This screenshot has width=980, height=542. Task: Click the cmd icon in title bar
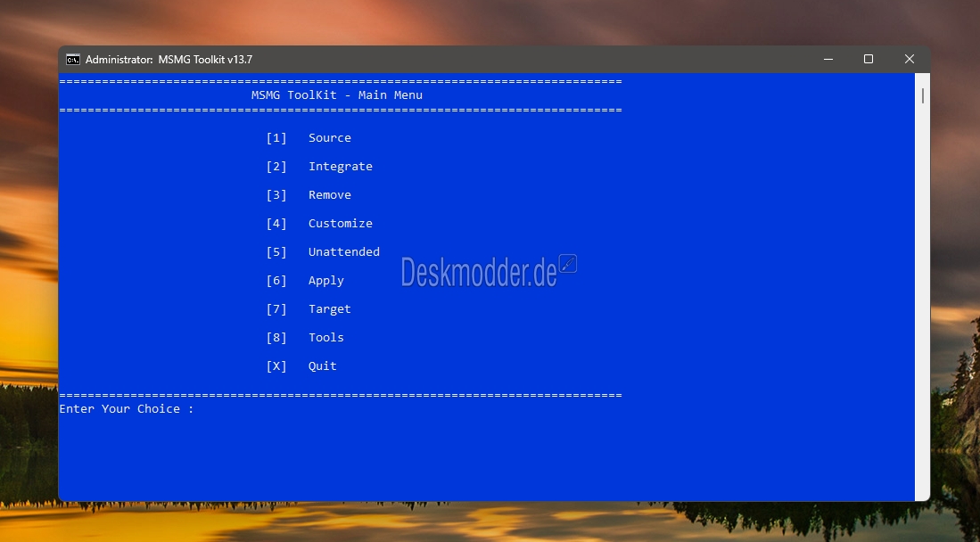point(73,60)
